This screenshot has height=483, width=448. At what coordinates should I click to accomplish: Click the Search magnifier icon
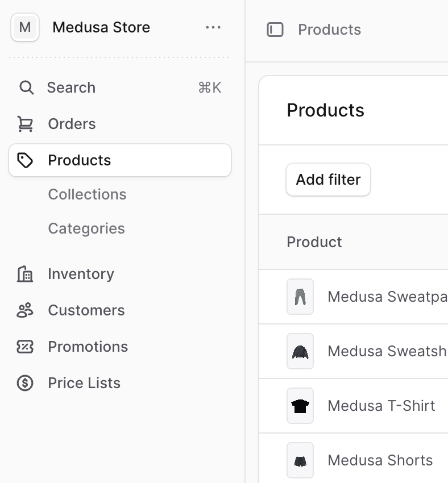(26, 88)
